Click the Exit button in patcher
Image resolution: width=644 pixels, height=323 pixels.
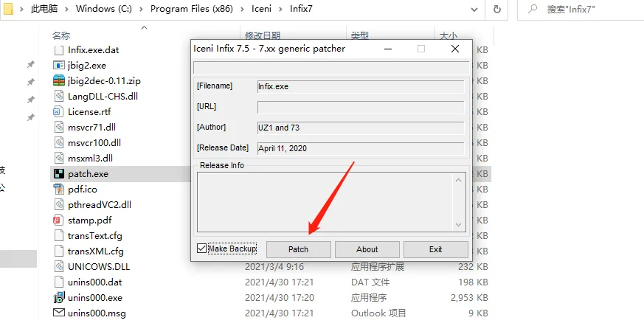[436, 249]
